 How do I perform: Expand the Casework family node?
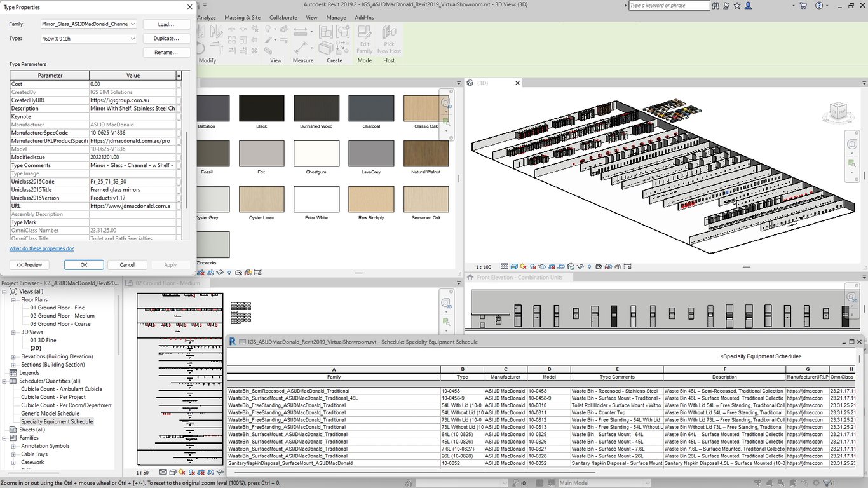(14, 463)
